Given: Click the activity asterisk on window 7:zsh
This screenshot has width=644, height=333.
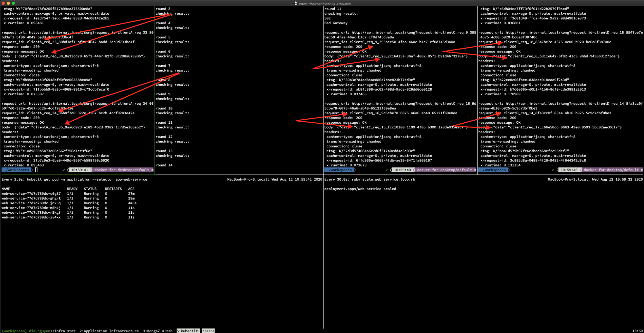Looking at the screenshot, I should click(213, 331).
